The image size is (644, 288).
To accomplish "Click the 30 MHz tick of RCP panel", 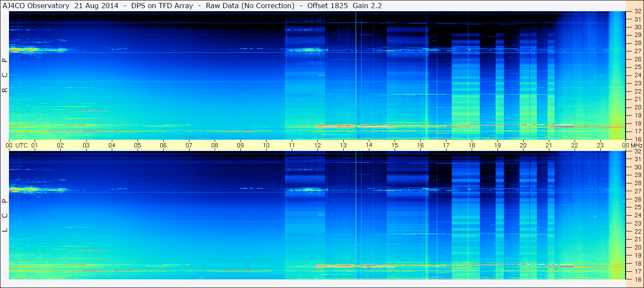I will (x=638, y=27).
